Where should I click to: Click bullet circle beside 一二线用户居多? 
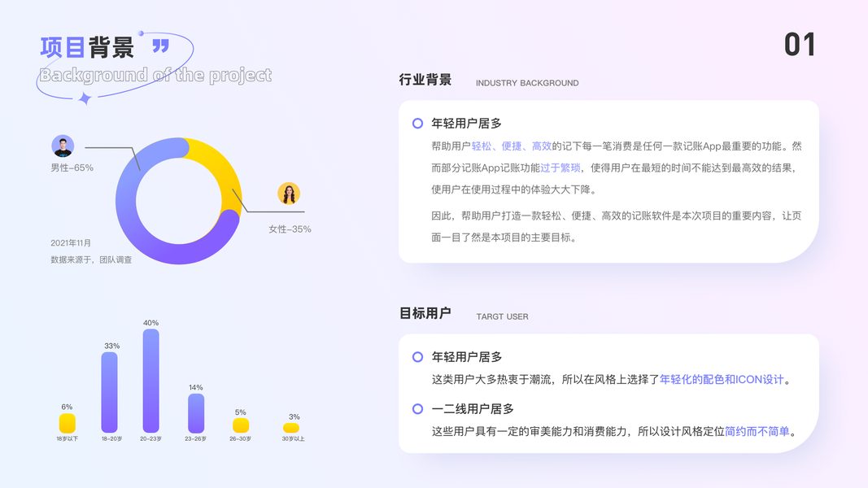coord(417,409)
